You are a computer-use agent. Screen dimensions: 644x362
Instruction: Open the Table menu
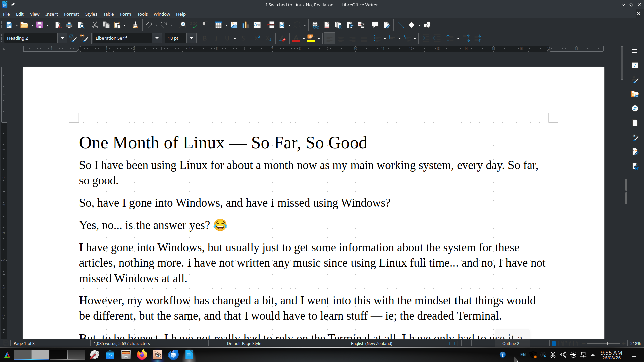coord(108,14)
